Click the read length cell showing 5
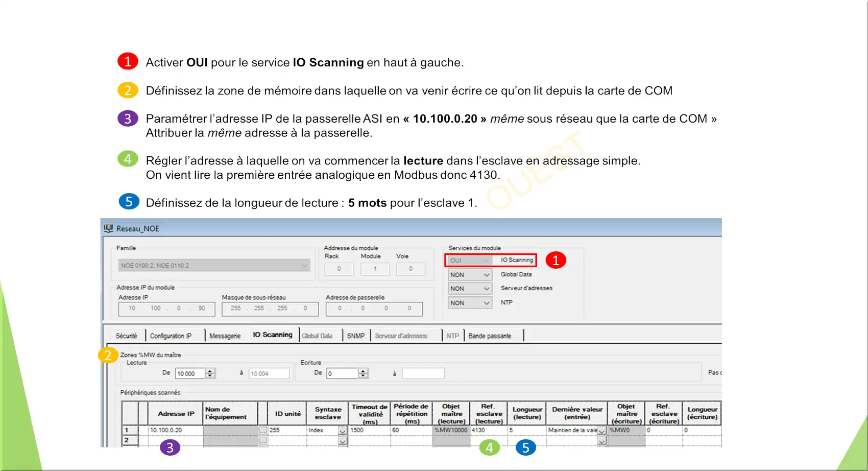The image size is (868, 471). coord(527,430)
